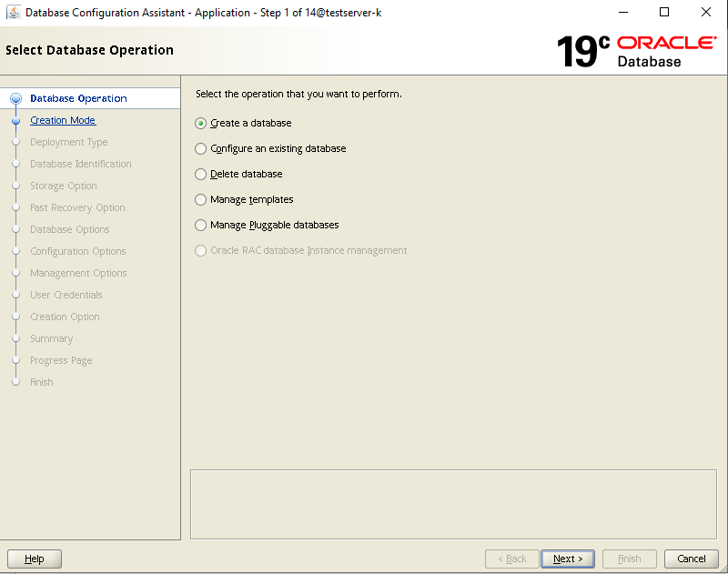Viewport: 728px width, 574px height.
Task: Choose 'Configure an existing database' option
Action: coord(200,149)
